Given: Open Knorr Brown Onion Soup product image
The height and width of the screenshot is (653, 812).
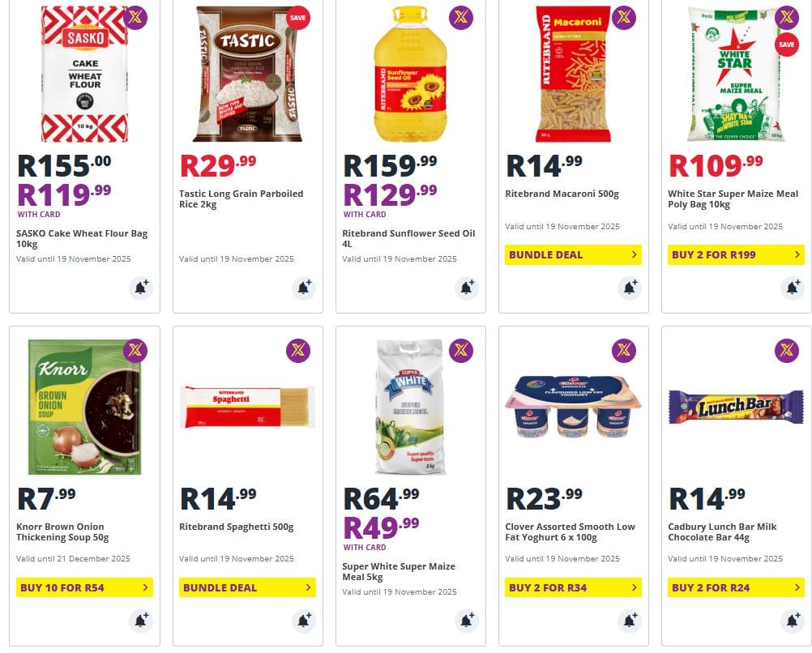Looking at the screenshot, I should tap(84, 409).
